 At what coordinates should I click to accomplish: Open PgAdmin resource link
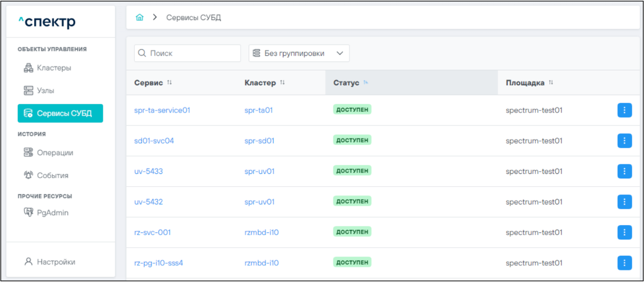(52, 213)
